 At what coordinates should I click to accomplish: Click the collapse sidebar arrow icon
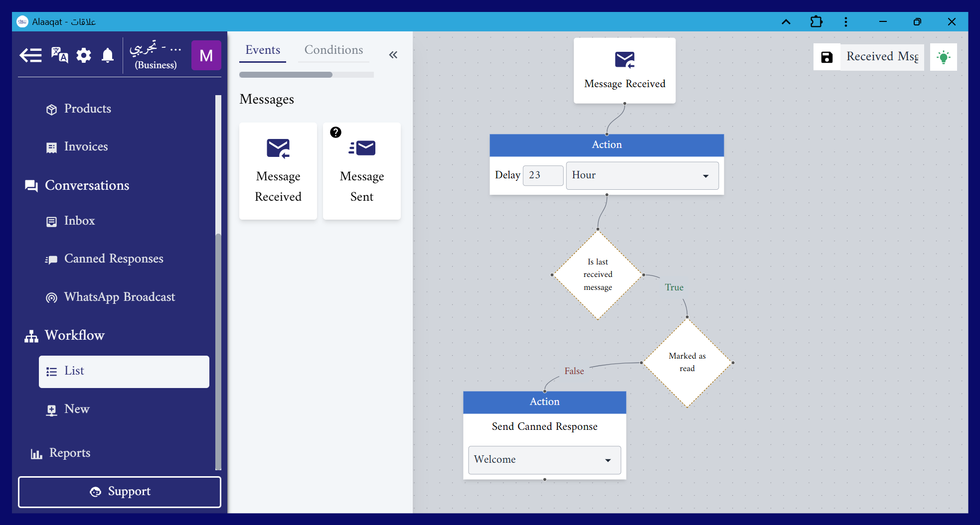(x=30, y=55)
